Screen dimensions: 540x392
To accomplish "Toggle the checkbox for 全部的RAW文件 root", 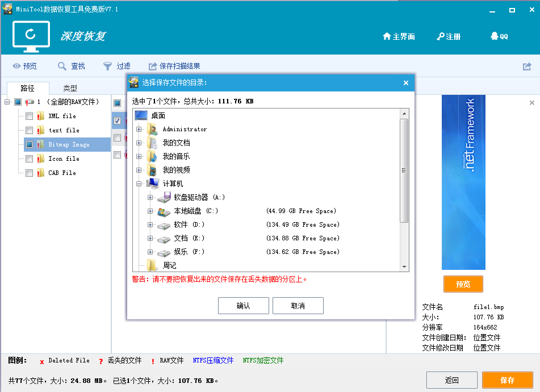I will pos(18,102).
